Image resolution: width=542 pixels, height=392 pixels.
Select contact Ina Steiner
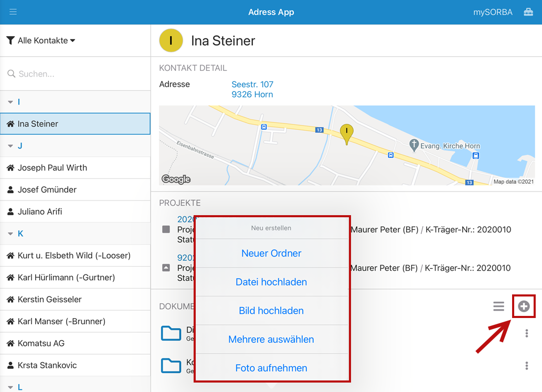pos(76,124)
